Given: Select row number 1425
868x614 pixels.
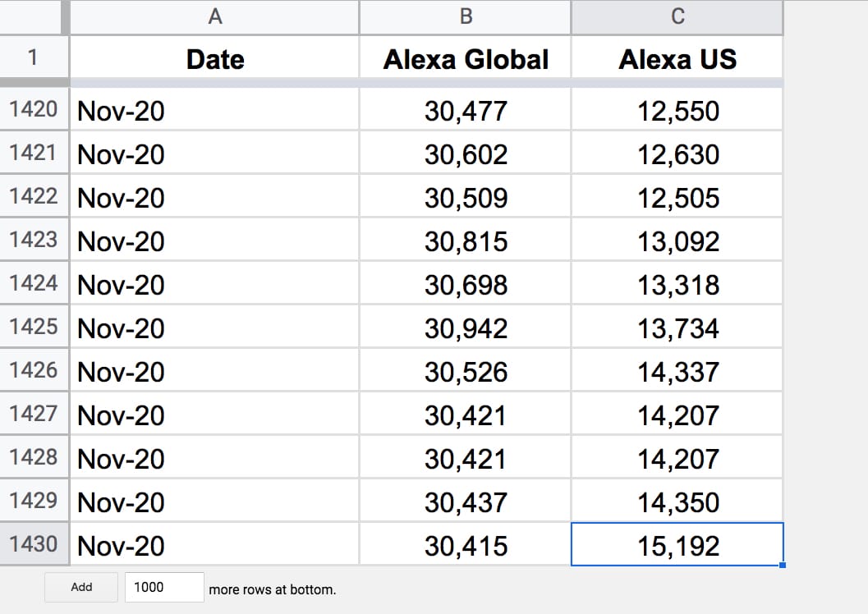Looking at the screenshot, I should coord(34,327).
